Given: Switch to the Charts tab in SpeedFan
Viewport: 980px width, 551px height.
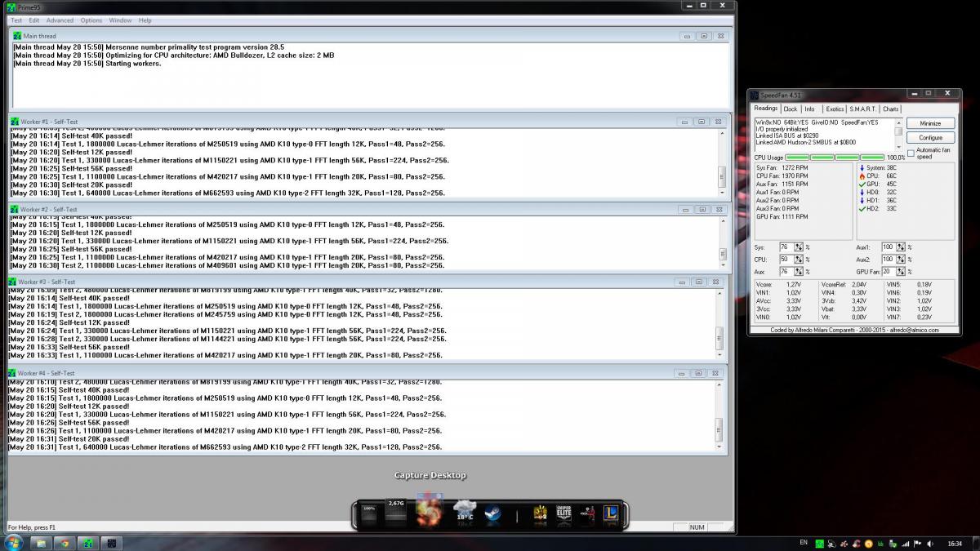Looking at the screenshot, I should pyautogui.click(x=890, y=109).
